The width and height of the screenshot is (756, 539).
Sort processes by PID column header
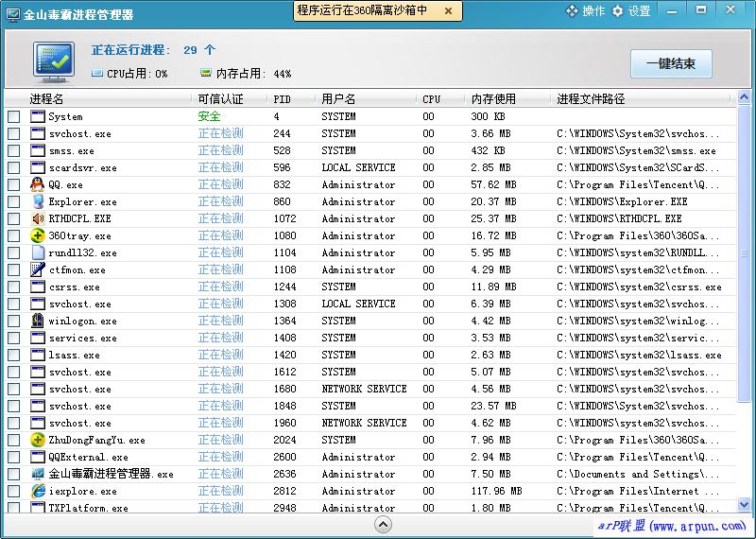pos(283,99)
